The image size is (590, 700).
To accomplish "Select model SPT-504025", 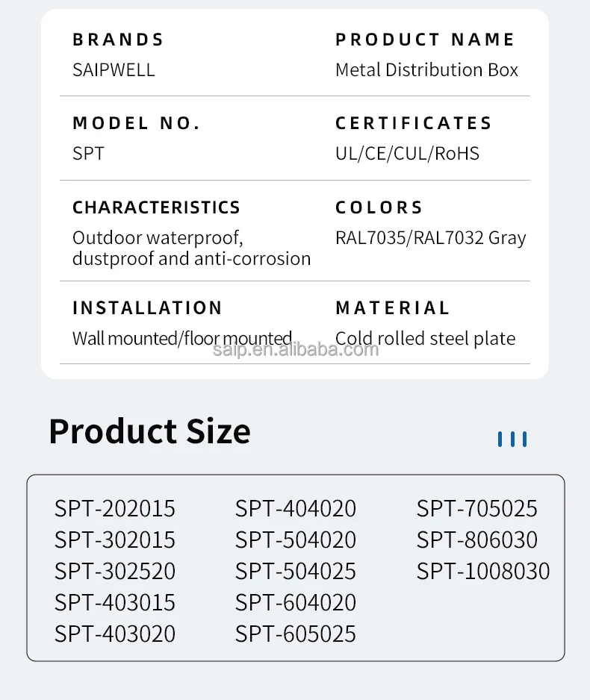I will pyautogui.click(x=296, y=572).
